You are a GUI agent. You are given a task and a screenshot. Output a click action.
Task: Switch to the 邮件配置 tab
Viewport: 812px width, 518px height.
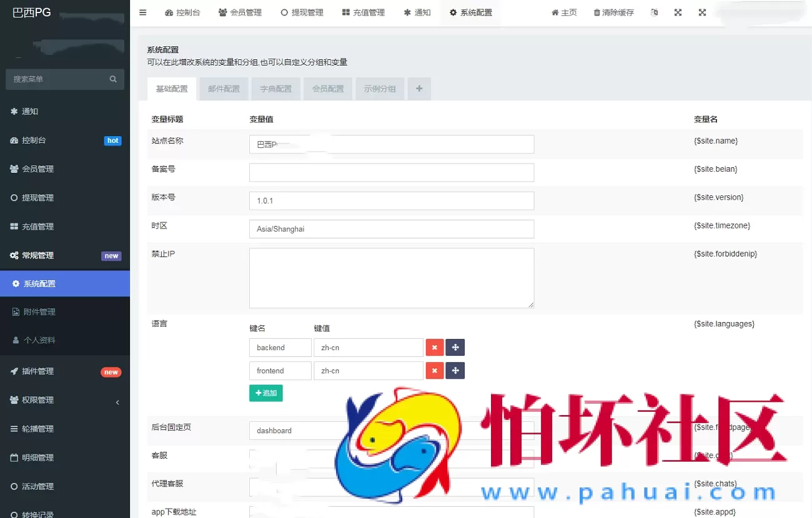click(223, 89)
